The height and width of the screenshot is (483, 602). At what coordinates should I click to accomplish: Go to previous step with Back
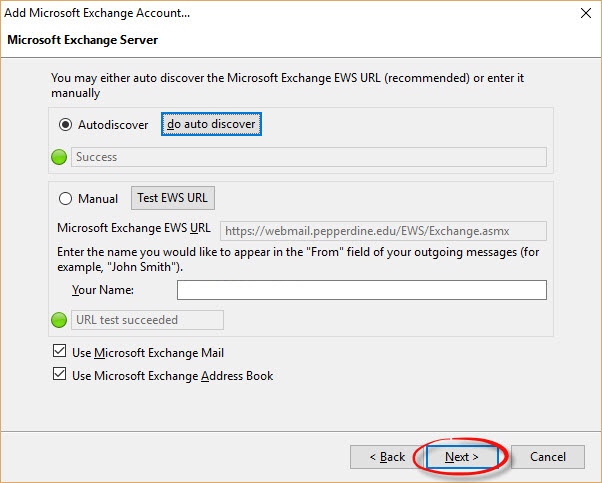pyautogui.click(x=387, y=457)
